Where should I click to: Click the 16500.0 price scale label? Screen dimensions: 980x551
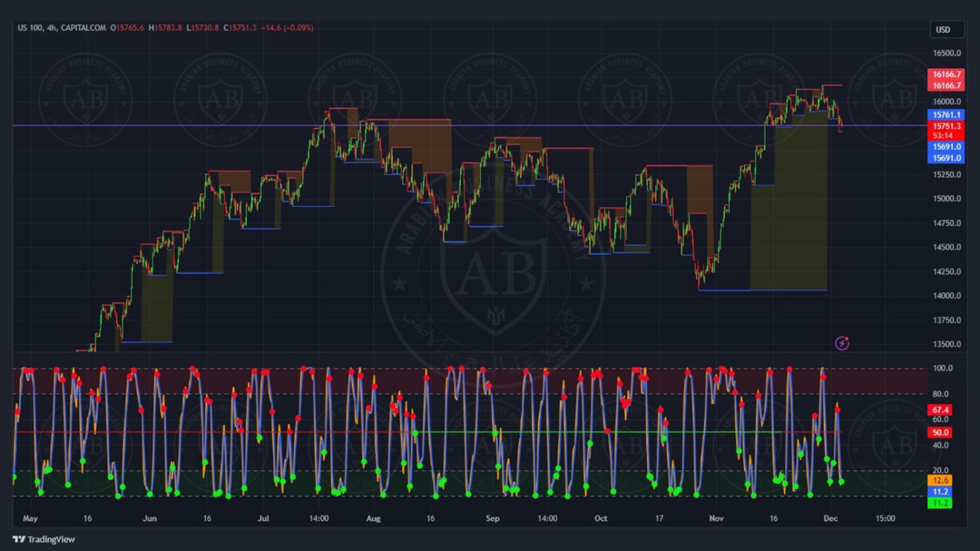pos(947,54)
